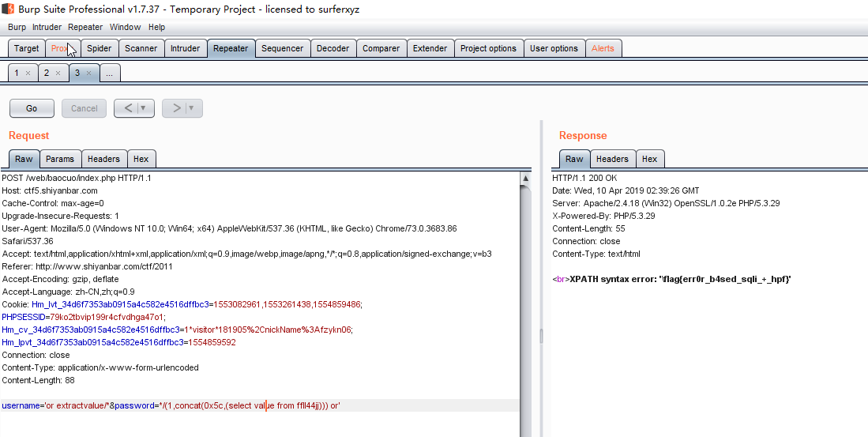Screen dimensions: 868x437
Task: Click the PHPSESSID cookie value
Action: (x=107, y=318)
